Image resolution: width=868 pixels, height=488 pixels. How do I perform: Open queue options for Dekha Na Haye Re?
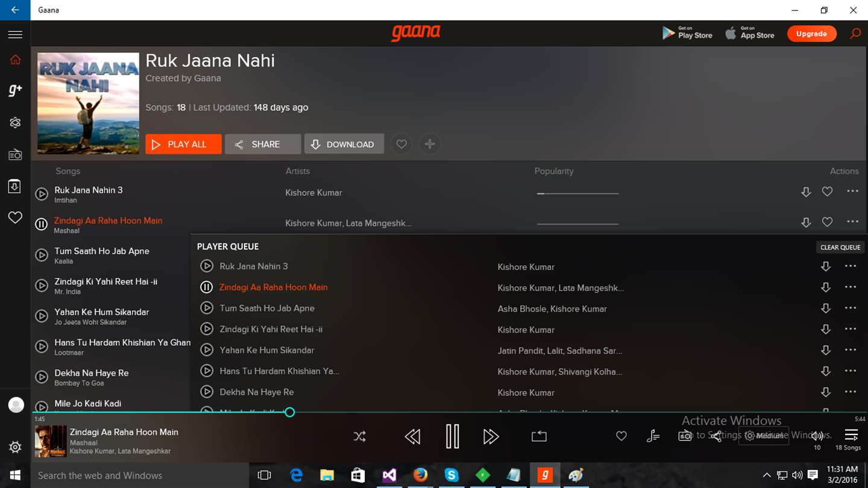pyautogui.click(x=851, y=392)
